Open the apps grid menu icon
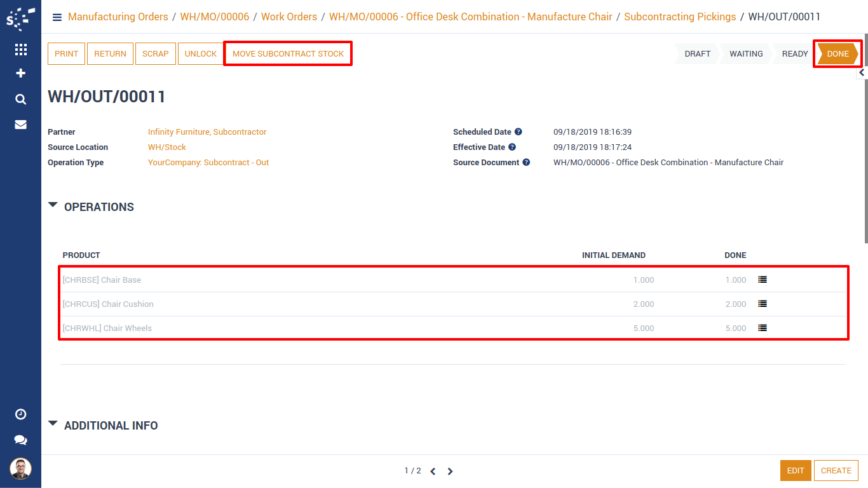Image resolution: width=868 pixels, height=488 pixels. (20, 50)
